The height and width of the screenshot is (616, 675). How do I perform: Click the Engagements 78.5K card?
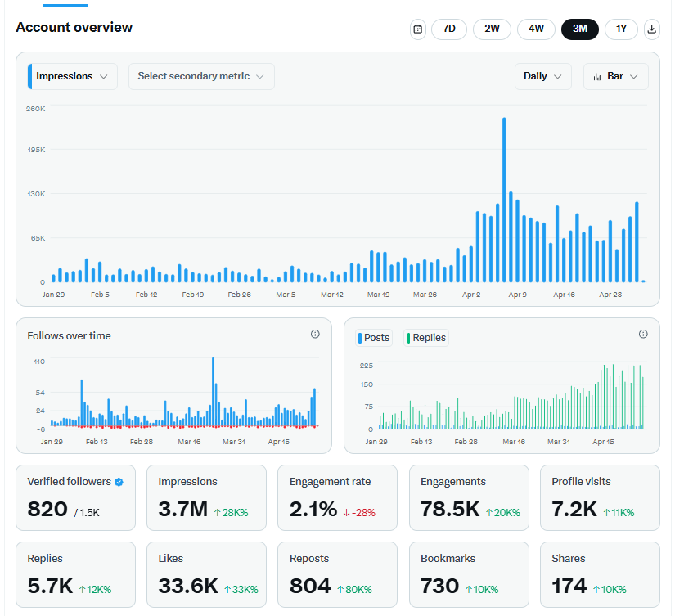[x=470, y=497]
